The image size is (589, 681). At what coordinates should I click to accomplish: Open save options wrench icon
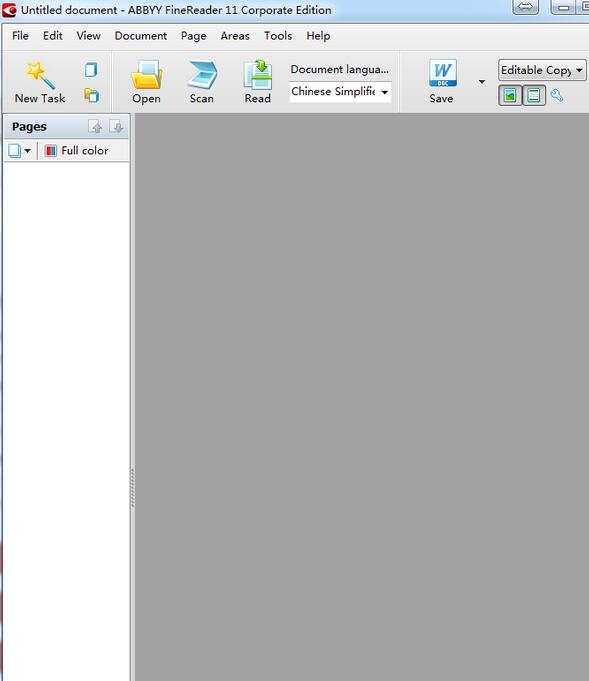tap(557, 96)
